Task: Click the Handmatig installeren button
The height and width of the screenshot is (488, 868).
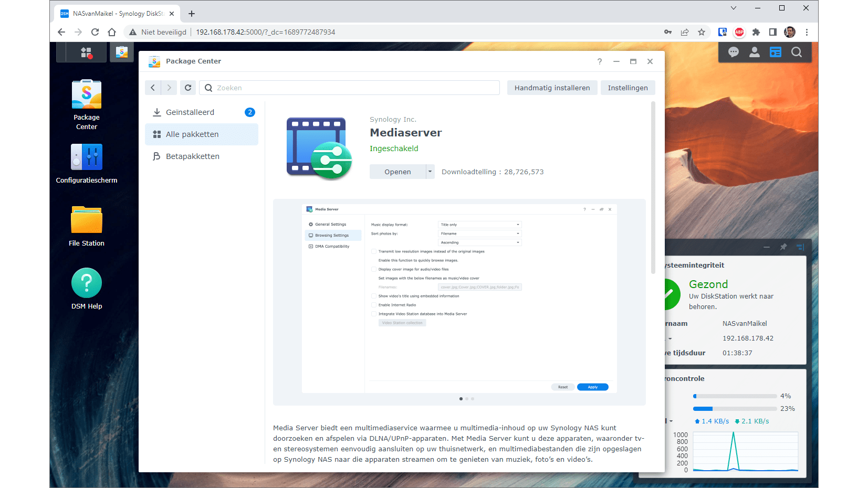Action: click(552, 88)
